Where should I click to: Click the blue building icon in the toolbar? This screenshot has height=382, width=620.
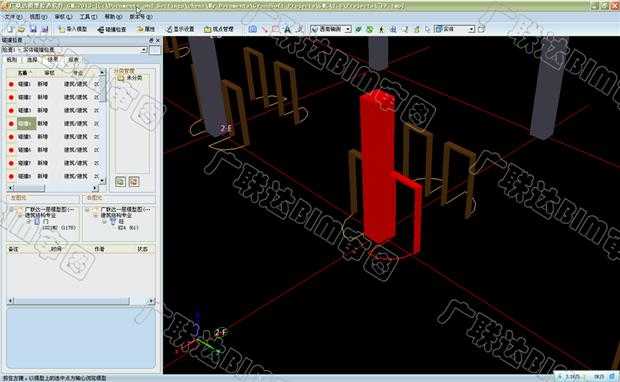click(393, 29)
